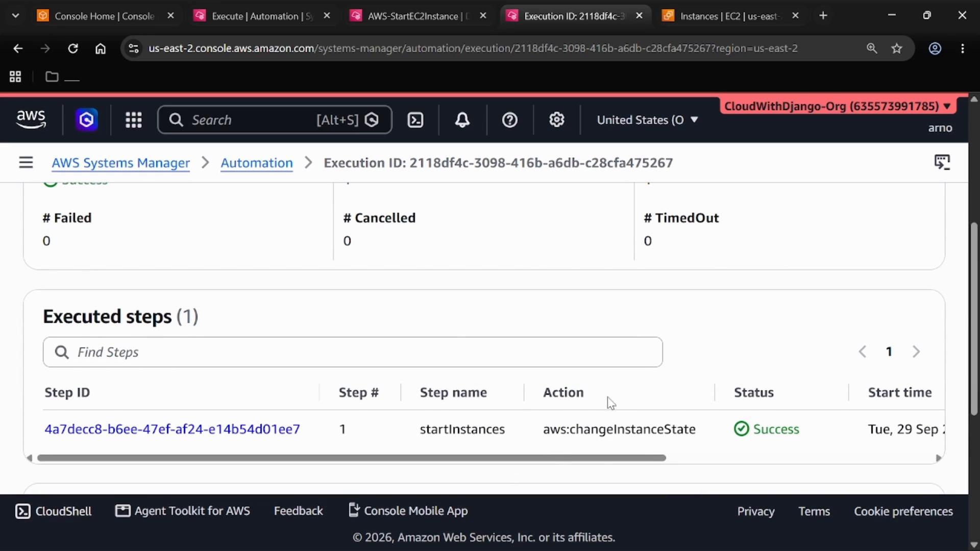Screen dimensions: 980x551
Task: Open a new browser tab
Action: [x=823, y=16]
